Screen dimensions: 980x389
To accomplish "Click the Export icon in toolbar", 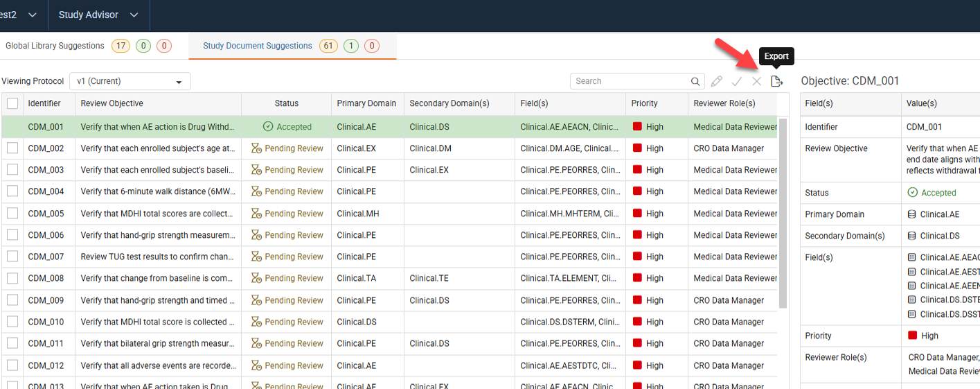I will pos(776,81).
